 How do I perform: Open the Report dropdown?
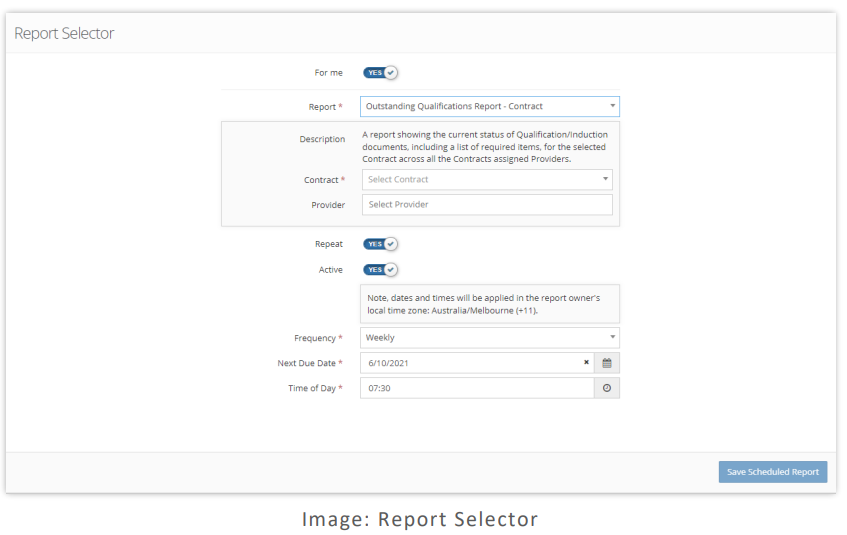tap(489, 106)
